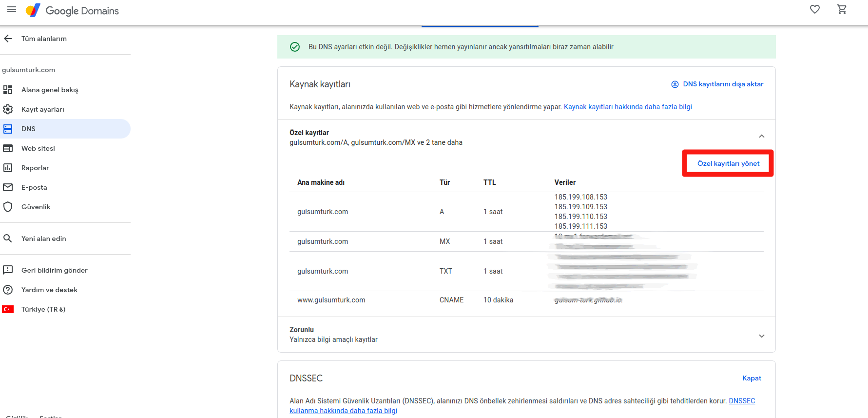Click the Turkey flag icon
This screenshot has height=418, width=868.
8,309
